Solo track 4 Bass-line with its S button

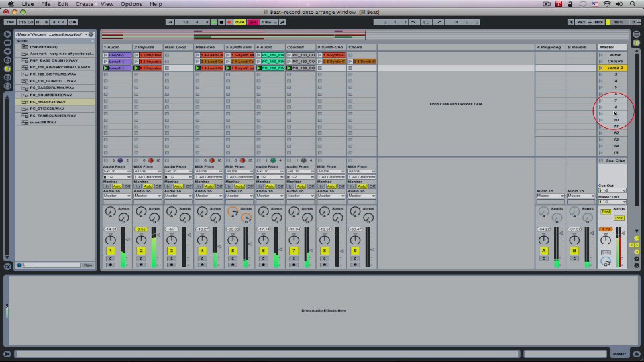point(202,259)
